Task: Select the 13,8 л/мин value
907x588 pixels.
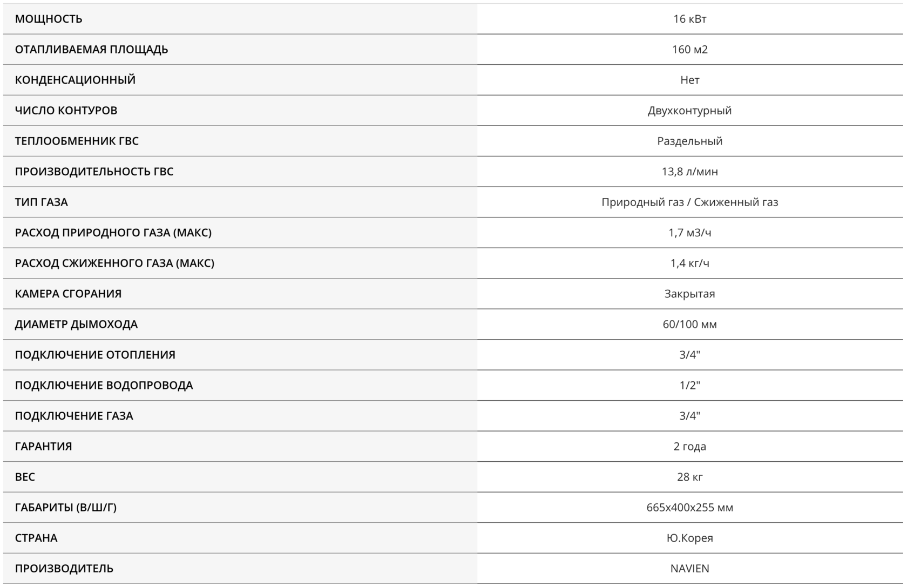Action: 689,172
